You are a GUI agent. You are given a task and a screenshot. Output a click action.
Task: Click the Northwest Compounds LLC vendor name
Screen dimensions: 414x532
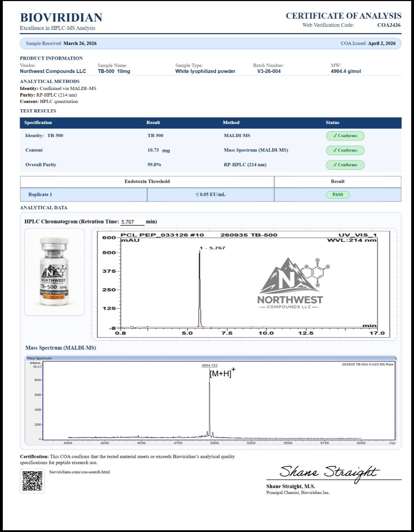point(53,71)
